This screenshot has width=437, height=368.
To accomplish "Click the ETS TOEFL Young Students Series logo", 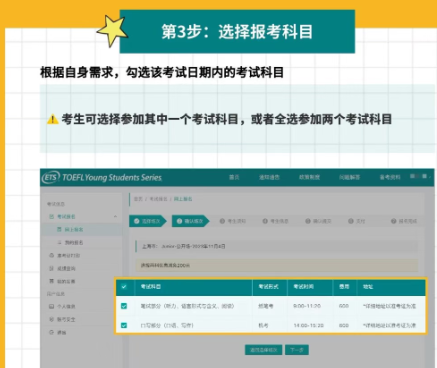I will (102, 177).
